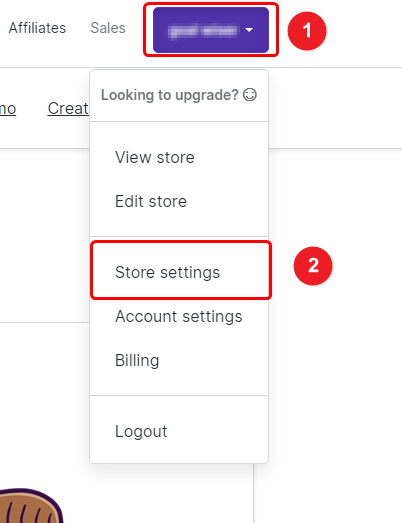
Task: Click the cut-off underlined link beside 'Creat'
Action: click(x=8, y=109)
